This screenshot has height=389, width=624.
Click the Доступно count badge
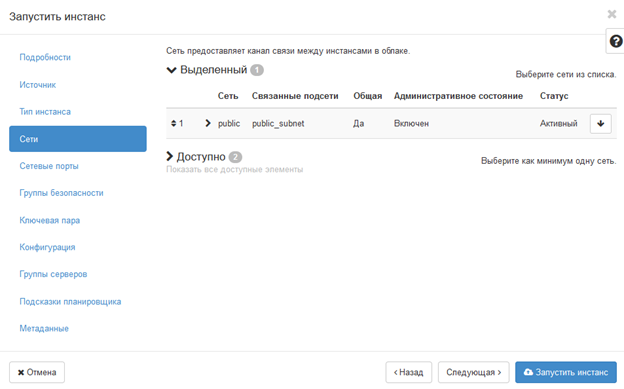coord(235,157)
